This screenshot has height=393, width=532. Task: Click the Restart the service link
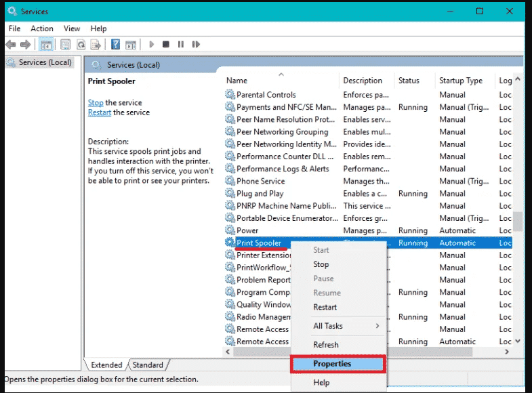(x=100, y=112)
